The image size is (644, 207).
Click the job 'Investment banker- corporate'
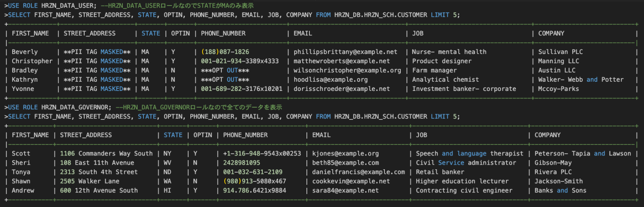click(x=464, y=89)
